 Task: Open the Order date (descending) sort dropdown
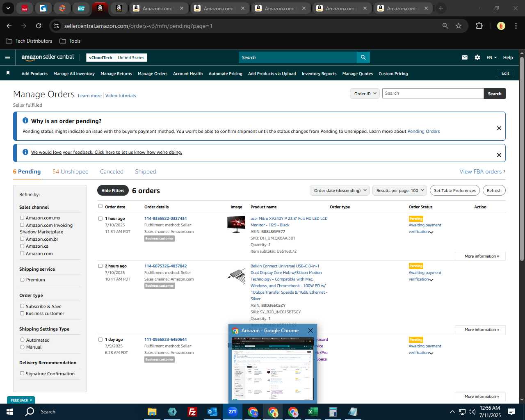[340, 190]
